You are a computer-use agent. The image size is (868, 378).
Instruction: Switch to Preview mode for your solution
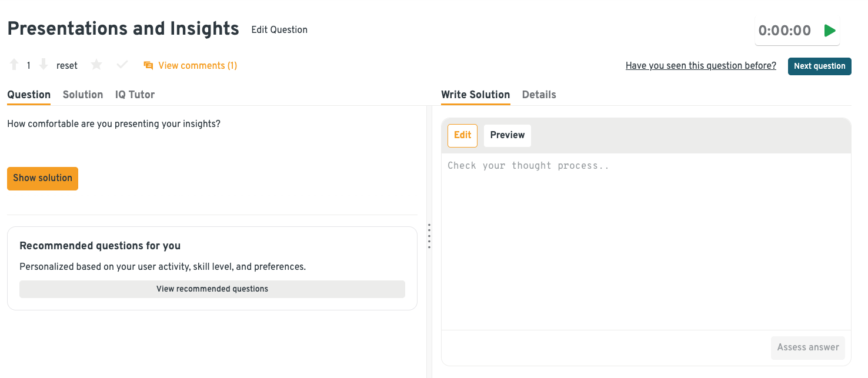coord(507,135)
